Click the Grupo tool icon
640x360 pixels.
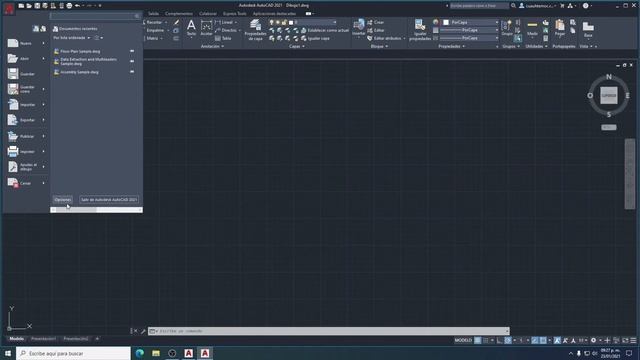pos(507,28)
